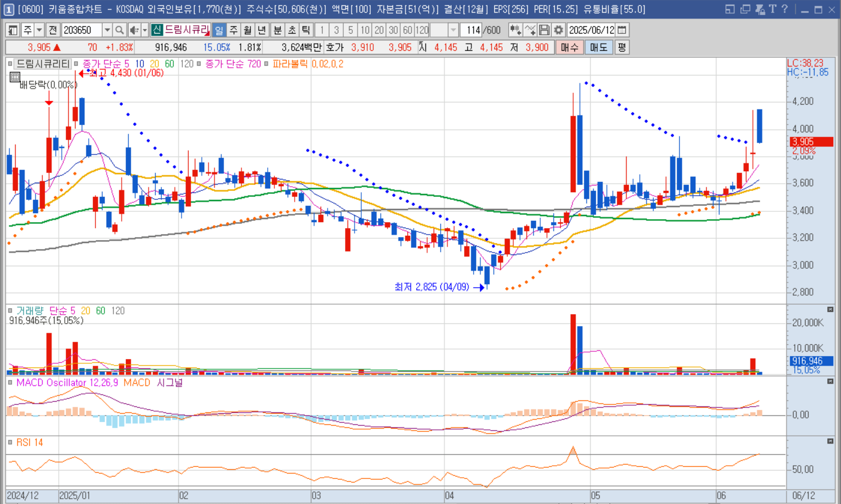Open help question mark icon

(x=785, y=9)
